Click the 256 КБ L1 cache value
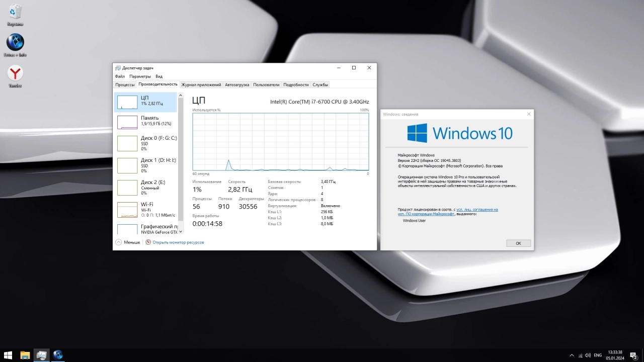This screenshot has width=644, height=362. [x=327, y=212]
